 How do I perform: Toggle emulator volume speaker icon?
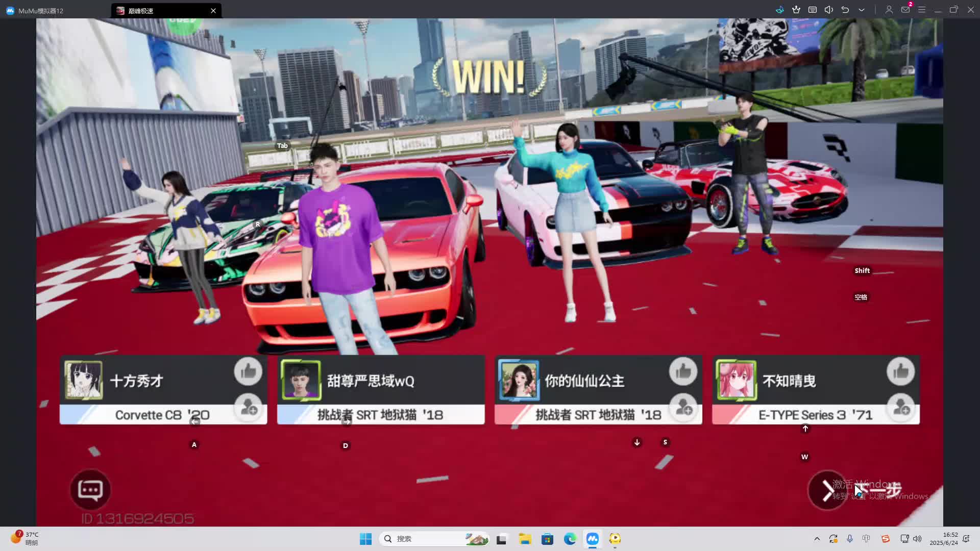[x=829, y=10]
